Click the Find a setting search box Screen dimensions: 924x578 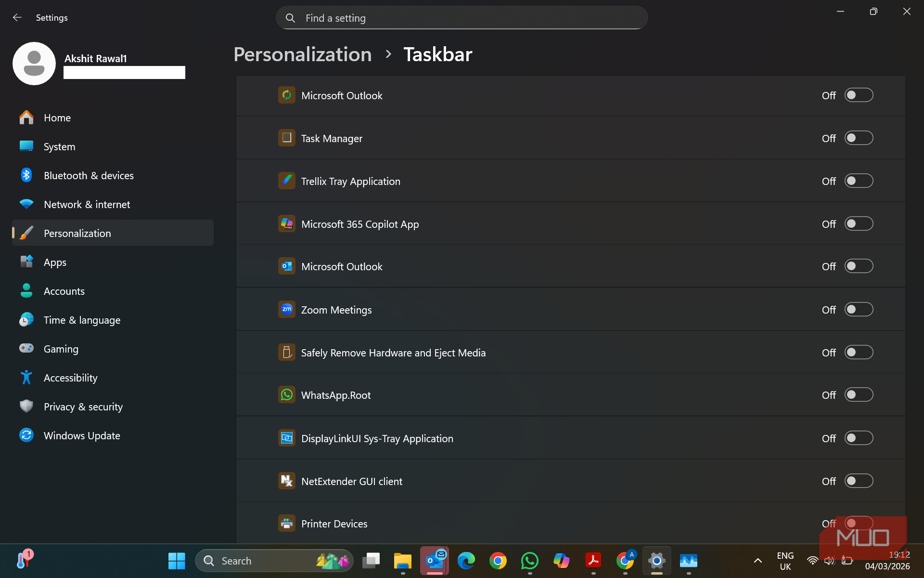click(x=462, y=18)
